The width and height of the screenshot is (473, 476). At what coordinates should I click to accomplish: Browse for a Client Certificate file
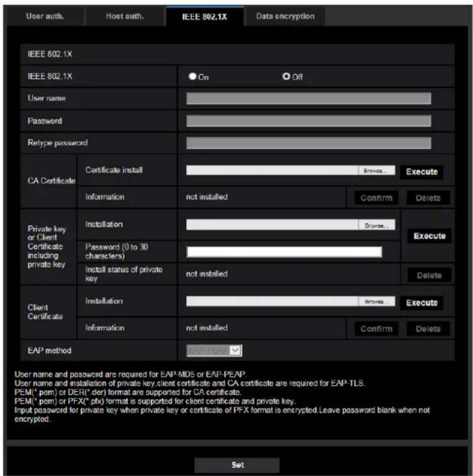pyautogui.click(x=376, y=301)
